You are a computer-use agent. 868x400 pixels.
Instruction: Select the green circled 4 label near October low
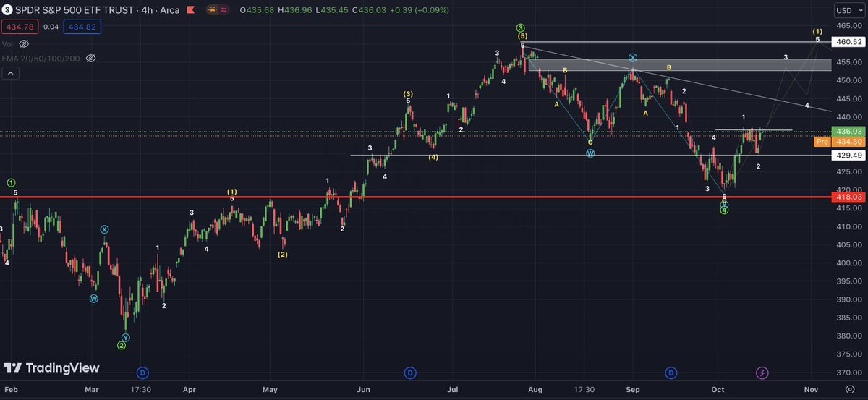point(724,210)
